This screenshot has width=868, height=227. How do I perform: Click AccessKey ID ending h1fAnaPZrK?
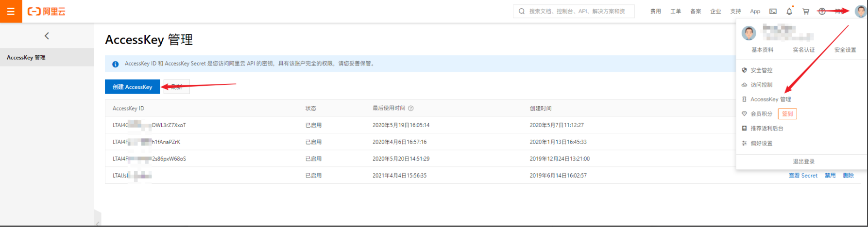pos(146,142)
